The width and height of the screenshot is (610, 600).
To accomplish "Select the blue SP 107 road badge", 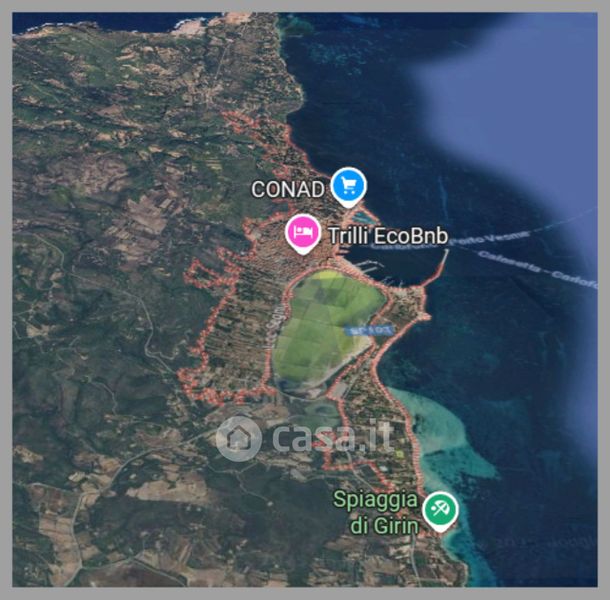I will pyautogui.click(x=369, y=331).
